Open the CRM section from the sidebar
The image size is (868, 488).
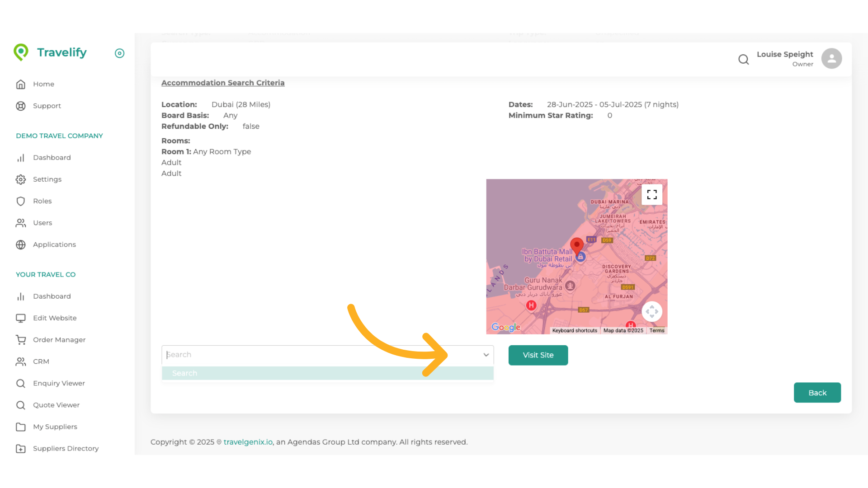21,361
